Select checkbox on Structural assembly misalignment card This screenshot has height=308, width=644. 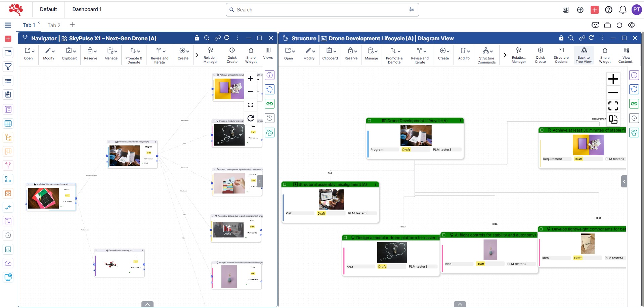(285, 184)
